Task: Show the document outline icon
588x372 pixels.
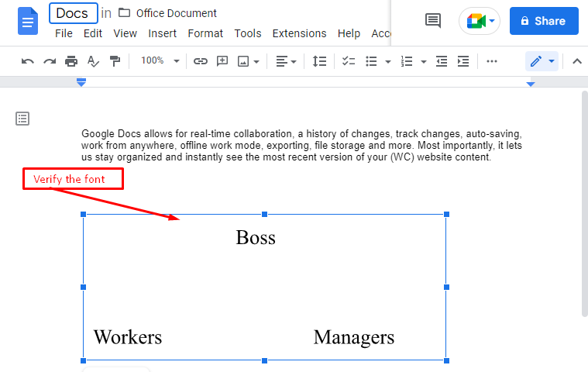Action: (22, 119)
